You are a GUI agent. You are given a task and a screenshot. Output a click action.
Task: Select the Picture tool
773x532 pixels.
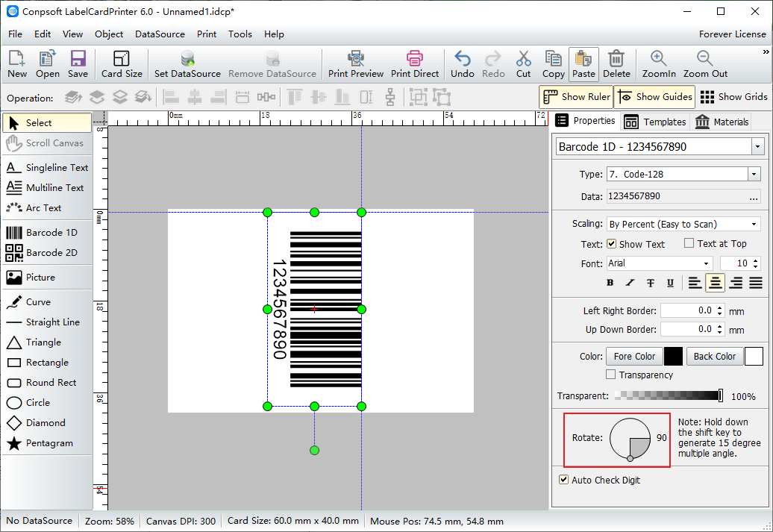click(47, 277)
